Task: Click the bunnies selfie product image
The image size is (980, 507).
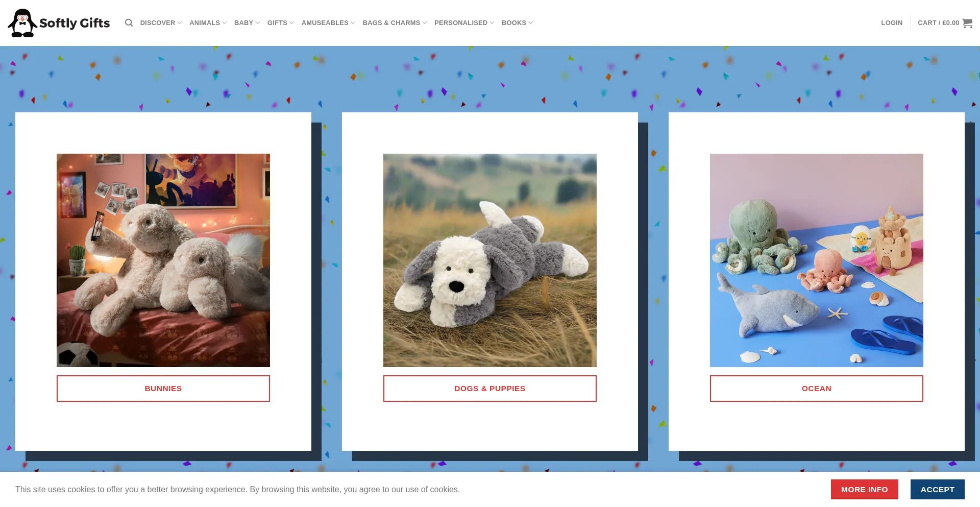Action: coord(163,260)
